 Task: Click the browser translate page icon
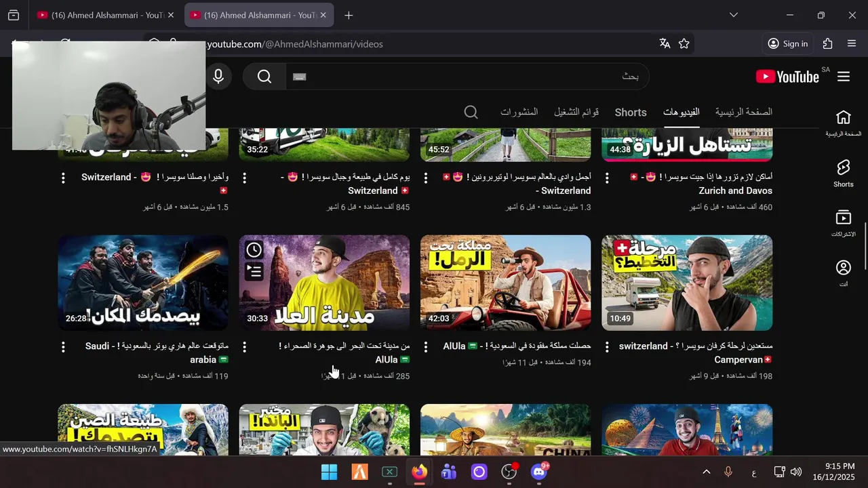pyautogui.click(x=665, y=43)
